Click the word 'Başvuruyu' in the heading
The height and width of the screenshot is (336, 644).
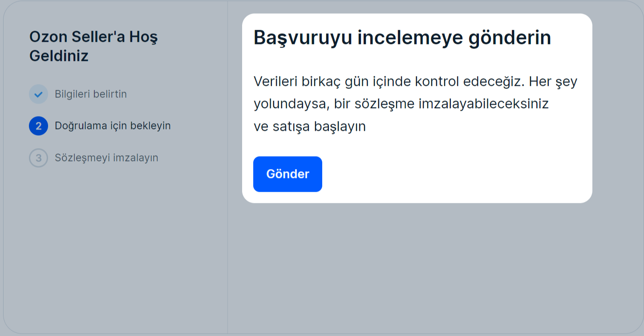302,38
